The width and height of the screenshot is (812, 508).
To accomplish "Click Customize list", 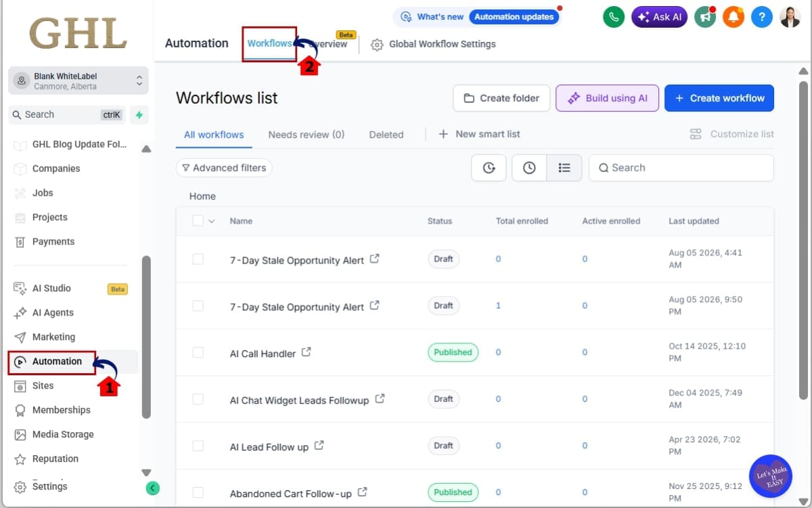I will tap(731, 134).
